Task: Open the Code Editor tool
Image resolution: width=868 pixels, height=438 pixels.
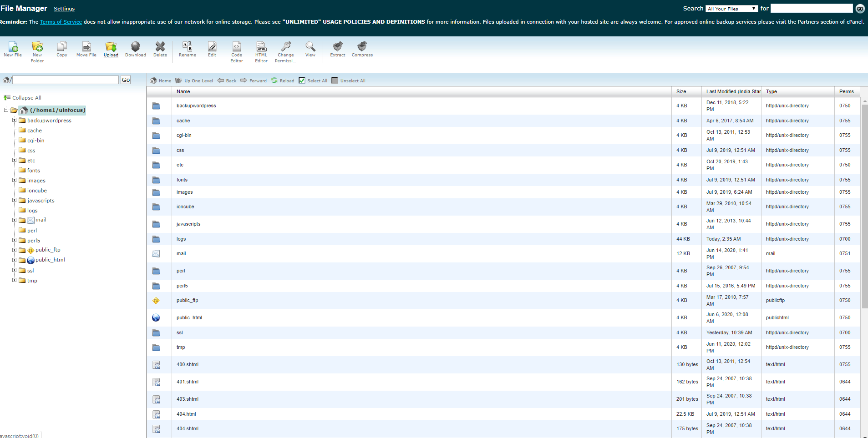Action: 237,52
